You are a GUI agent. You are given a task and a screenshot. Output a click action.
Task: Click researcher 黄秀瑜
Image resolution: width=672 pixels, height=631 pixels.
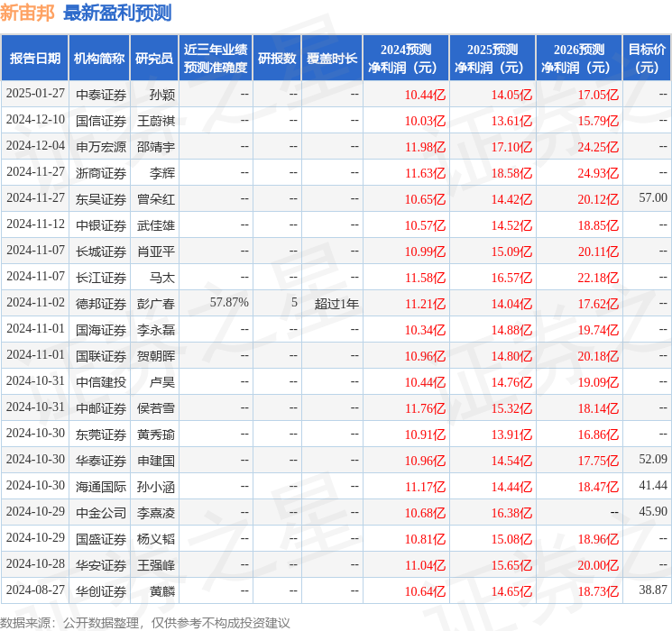click(x=156, y=434)
